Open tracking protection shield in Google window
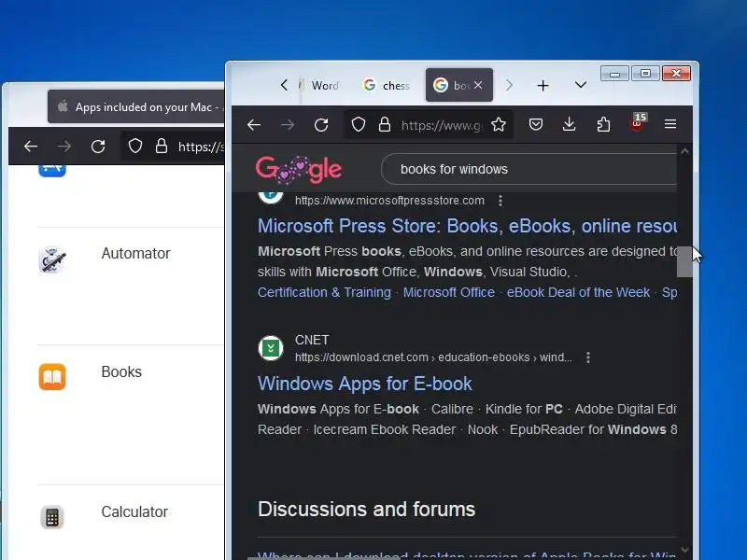The width and height of the screenshot is (747, 560). click(x=359, y=125)
